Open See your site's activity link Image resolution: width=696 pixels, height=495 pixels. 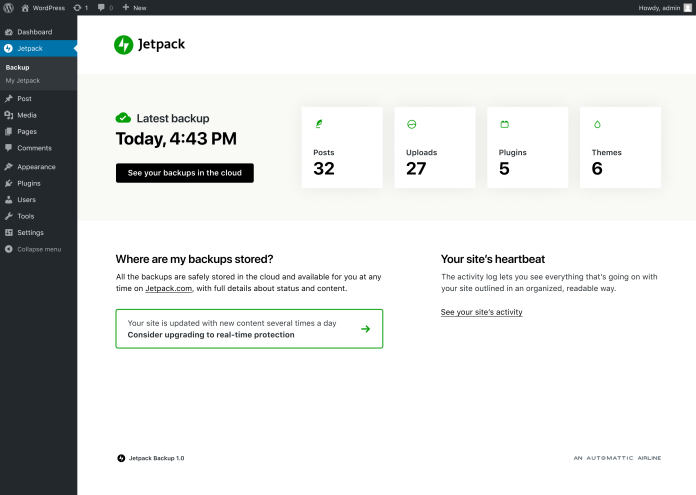point(482,312)
